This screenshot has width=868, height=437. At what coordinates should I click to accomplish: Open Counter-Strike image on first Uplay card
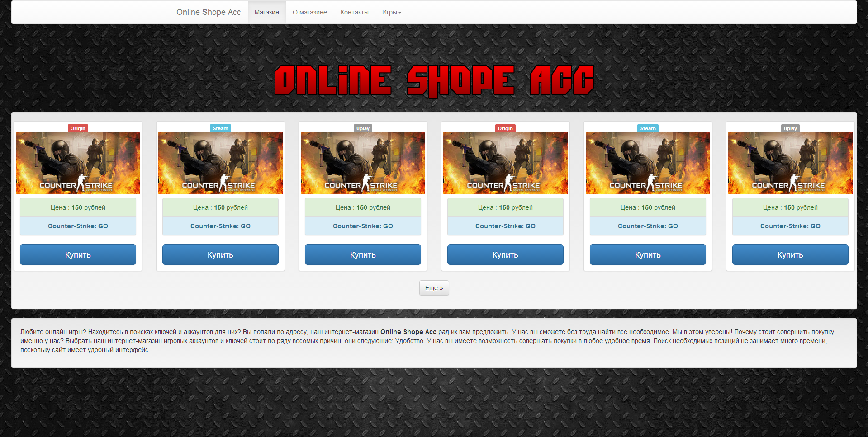pyautogui.click(x=363, y=163)
